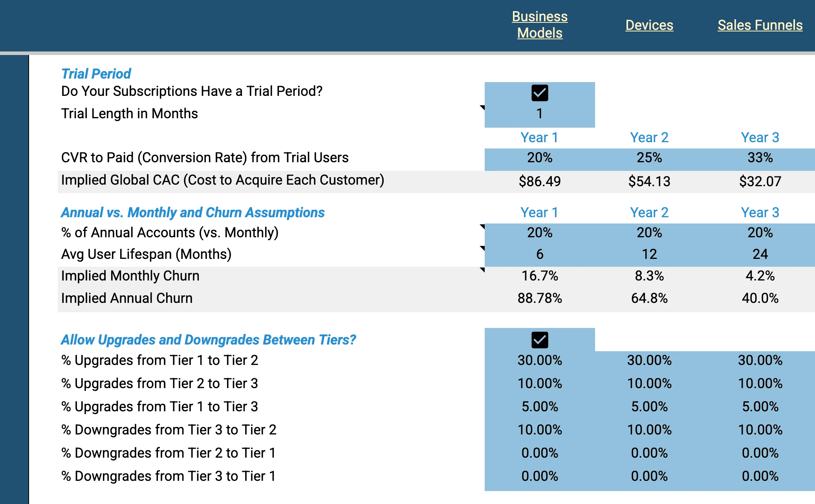Expand the Implied Monthly Churn note marker
This screenshot has width=815, height=504.
pos(482,271)
